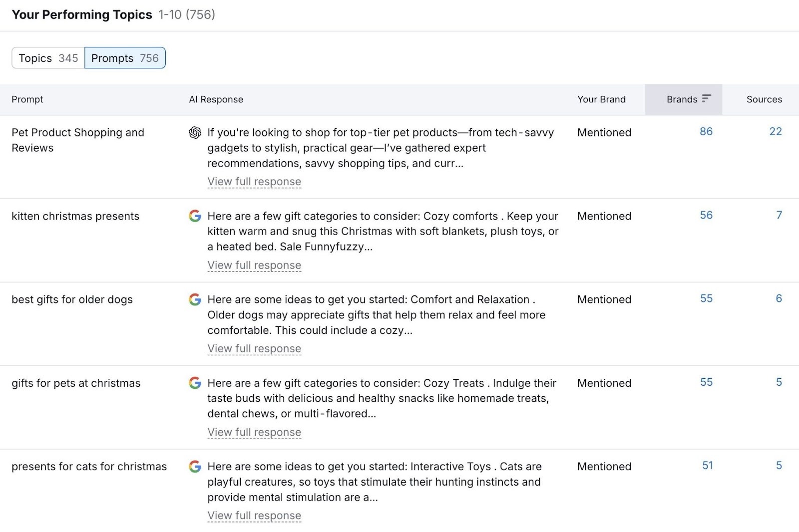The width and height of the screenshot is (799, 532).
Task: Click the sort icon next to Brands header
Action: click(706, 99)
